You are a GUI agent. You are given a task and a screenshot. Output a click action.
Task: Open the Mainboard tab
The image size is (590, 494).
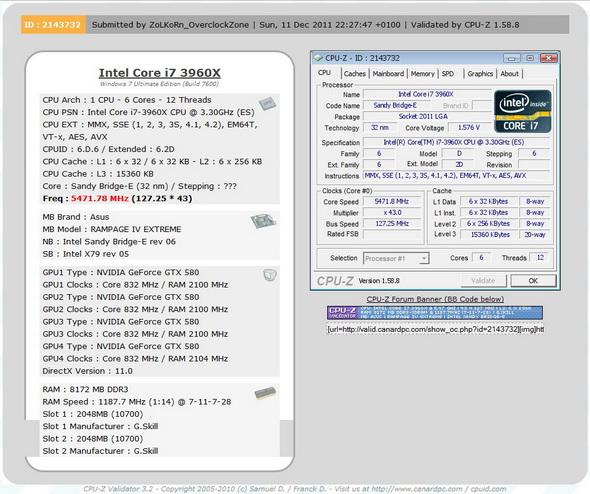tap(388, 74)
